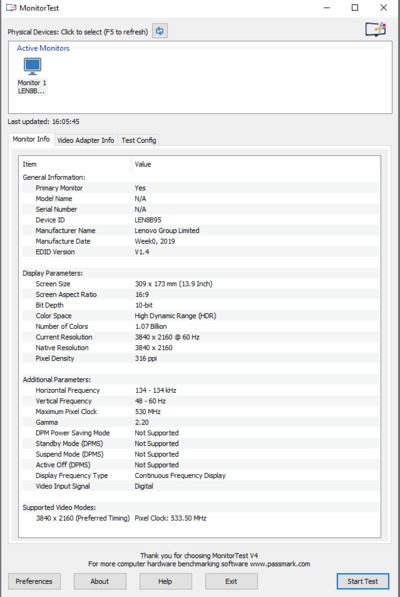Click the MonitorTest logo icon at top right
This screenshot has height=597, width=400.
[376, 29]
